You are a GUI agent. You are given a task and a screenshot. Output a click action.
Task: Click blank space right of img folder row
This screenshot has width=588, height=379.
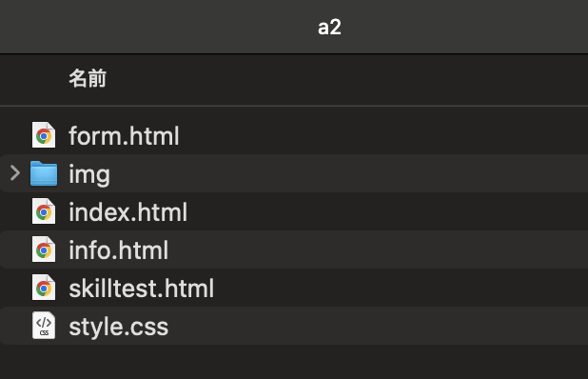(349, 173)
